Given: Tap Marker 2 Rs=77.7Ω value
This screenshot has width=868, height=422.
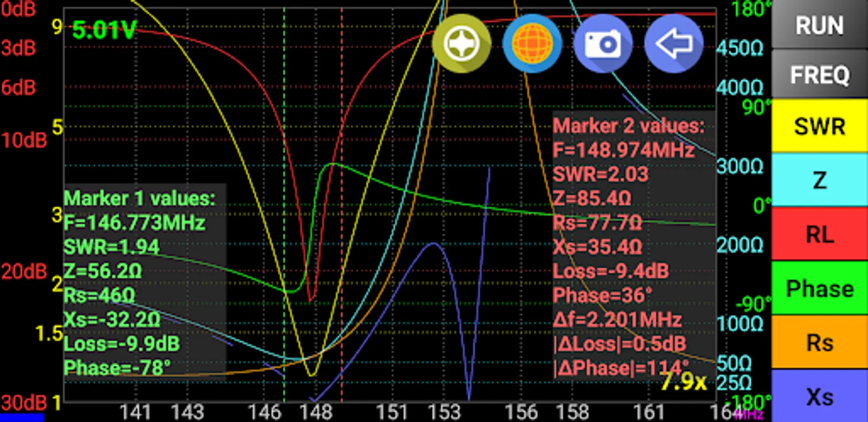Looking at the screenshot, I should click(x=597, y=223).
